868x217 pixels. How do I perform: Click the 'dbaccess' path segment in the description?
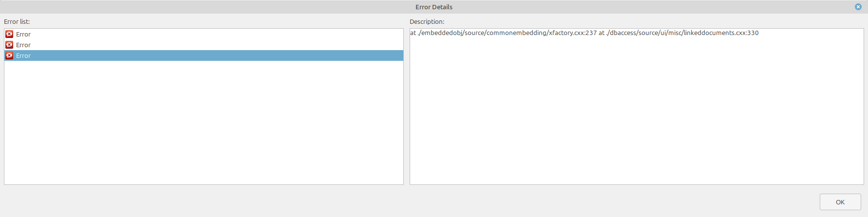point(623,33)
